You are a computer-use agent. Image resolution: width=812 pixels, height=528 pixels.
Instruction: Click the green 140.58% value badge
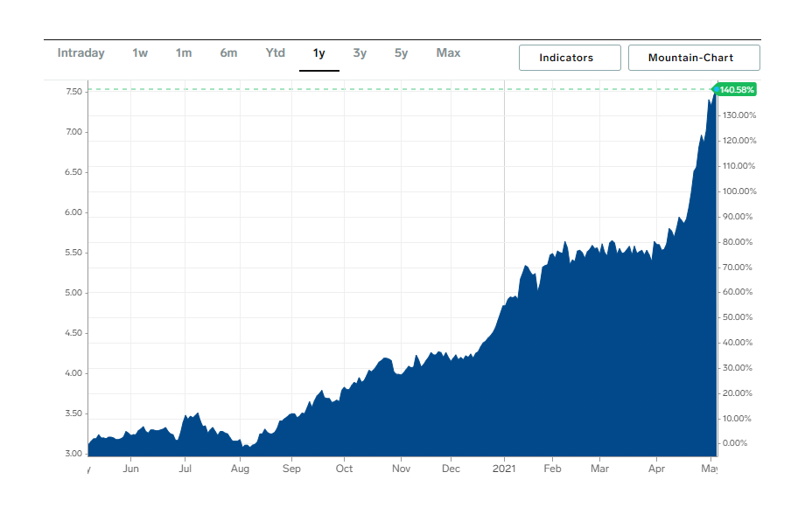click(x=737, y=89)
